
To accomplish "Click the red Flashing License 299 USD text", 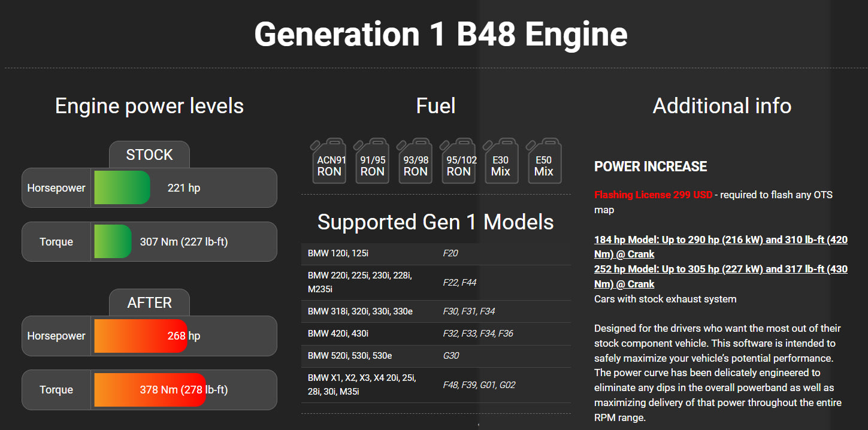I will point(653,195).
